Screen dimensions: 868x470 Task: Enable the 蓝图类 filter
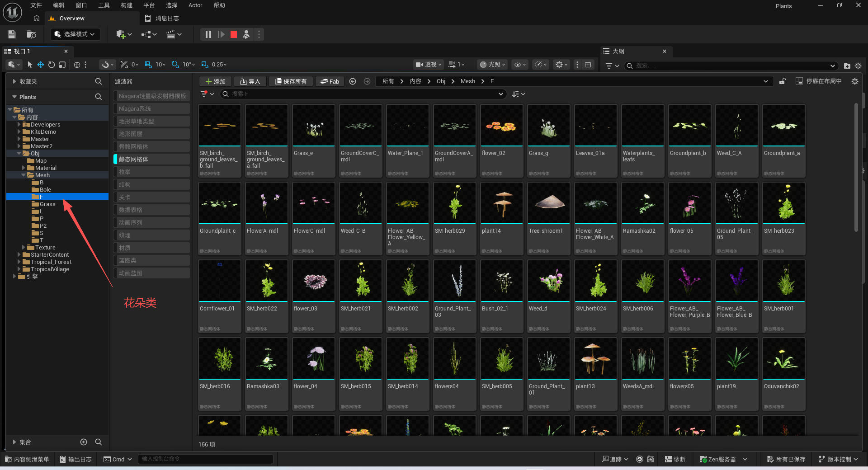tap(151, 261)
